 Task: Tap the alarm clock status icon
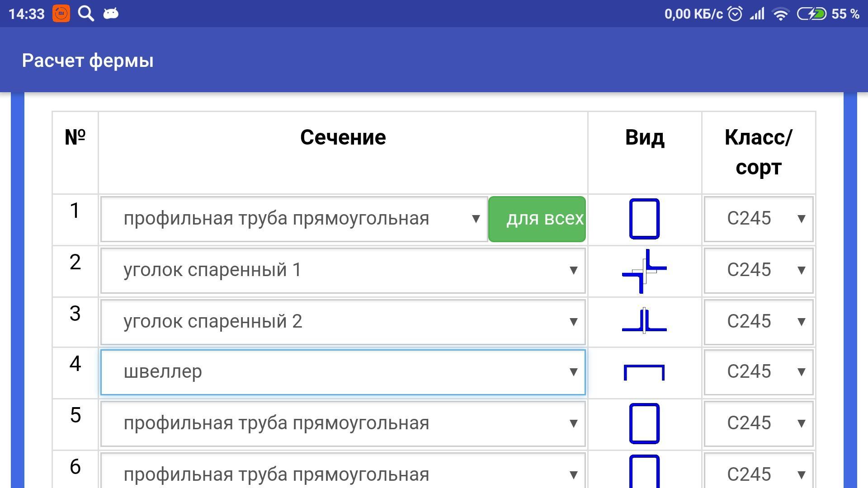click(735, 14)
